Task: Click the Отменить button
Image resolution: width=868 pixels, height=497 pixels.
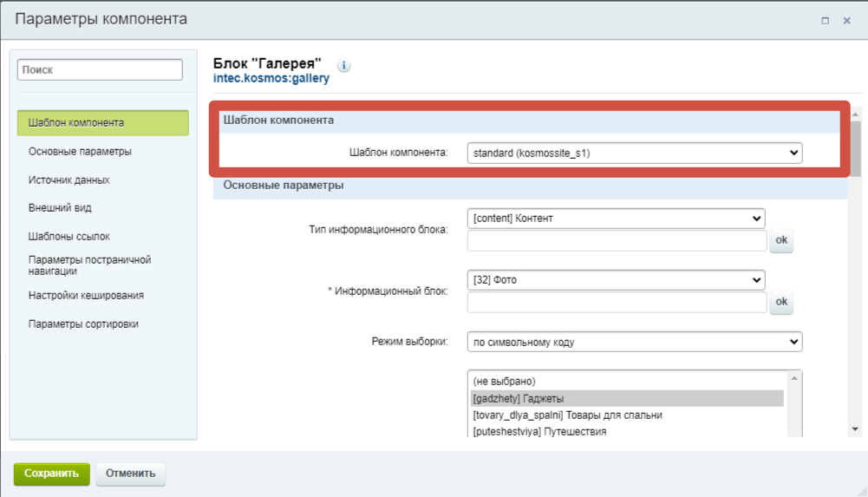Action: coord(131,474)
